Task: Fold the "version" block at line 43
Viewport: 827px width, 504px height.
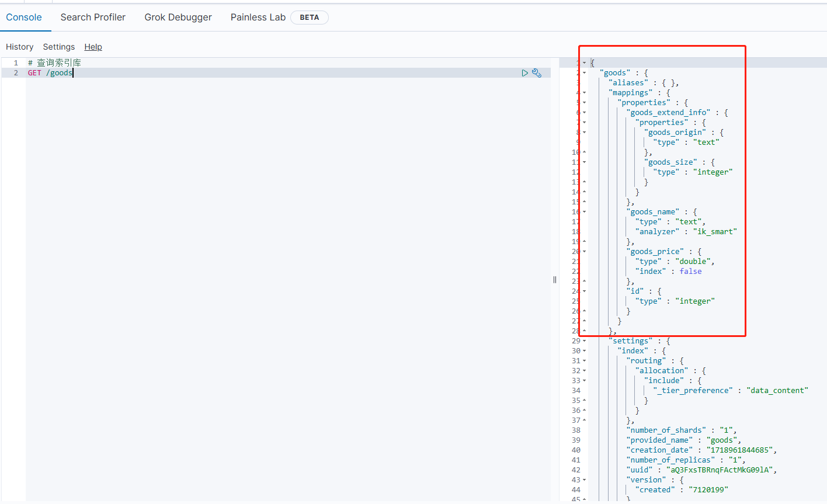Action: pyautogui.click(x=584, y=480)
